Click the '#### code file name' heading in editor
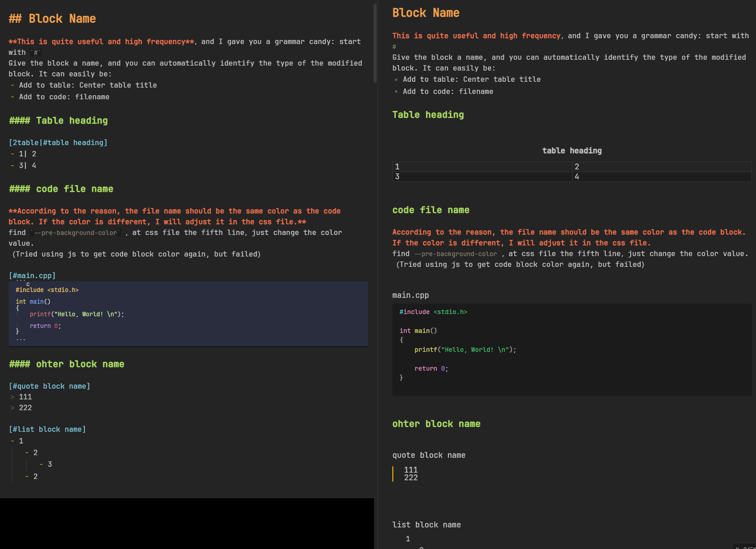756x549 pixels. 61,189
